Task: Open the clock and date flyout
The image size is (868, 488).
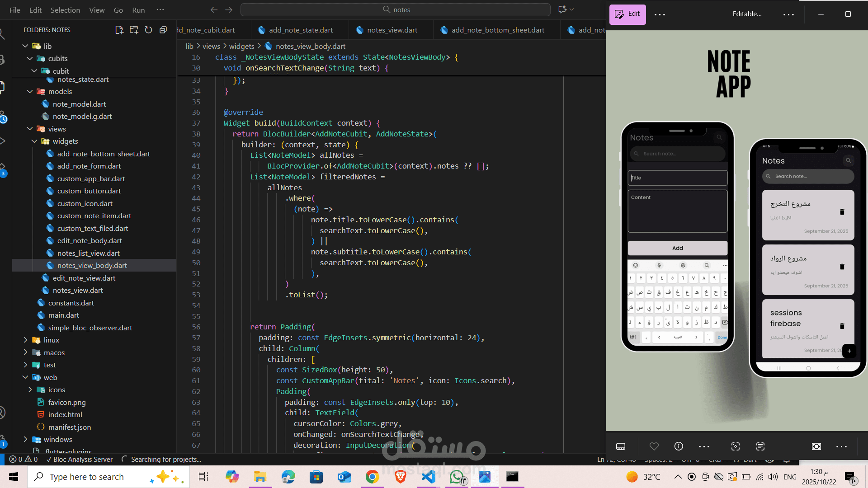Action: (819, 477)
